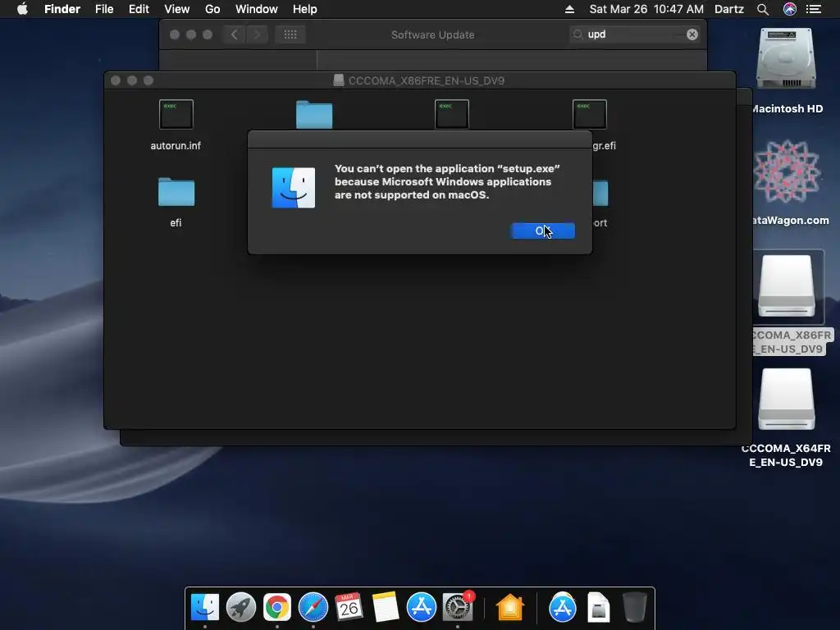This screenshot has height=630, width=840.
Task: Open System Preferences from the Dock
Action: (458, 607)
